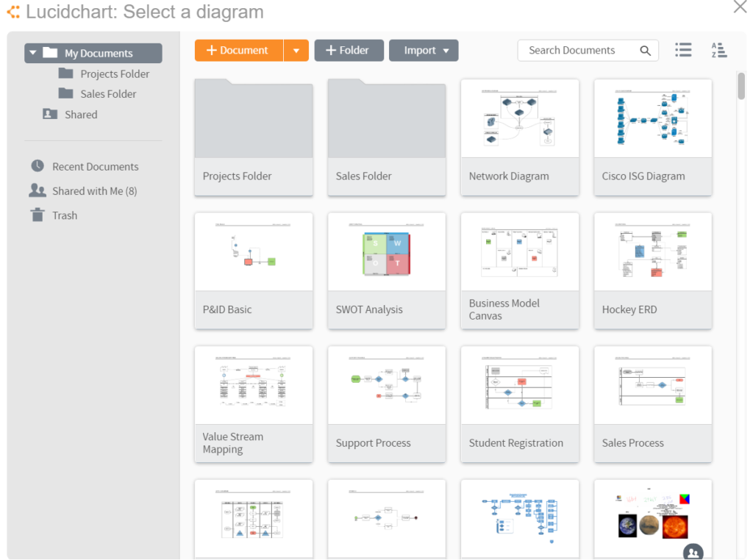
Task: Click the orange + Document button
Action: [238, 51]
